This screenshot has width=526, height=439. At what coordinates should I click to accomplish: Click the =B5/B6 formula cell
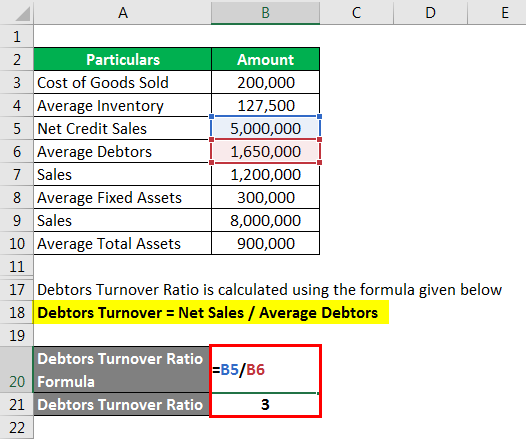tap(265, 370)
